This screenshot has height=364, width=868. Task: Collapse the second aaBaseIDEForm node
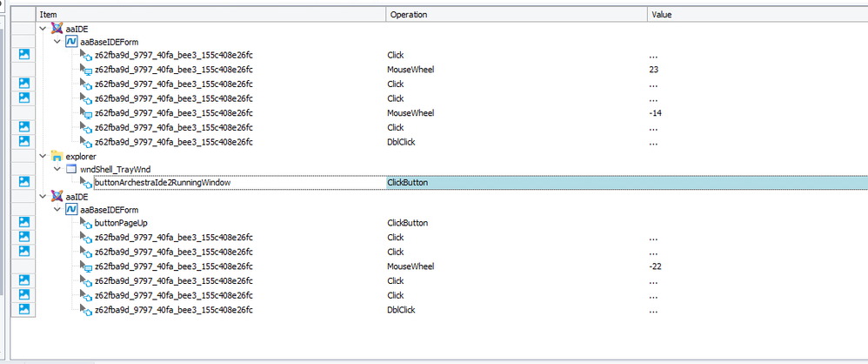[x=57, y=210]
